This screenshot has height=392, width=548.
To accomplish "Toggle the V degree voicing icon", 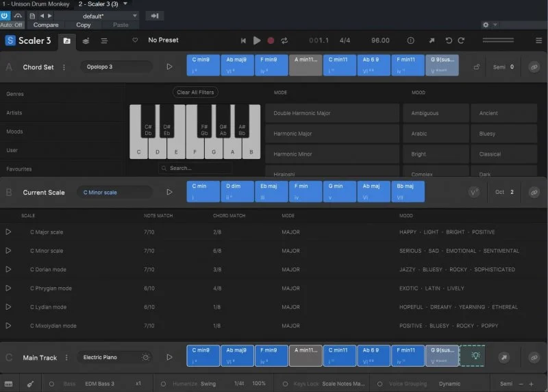I will coord(474,192).
